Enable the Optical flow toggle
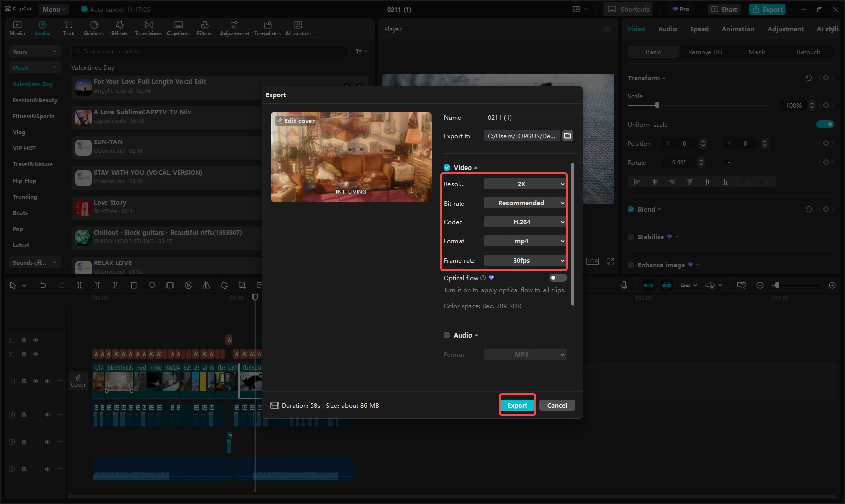This screenshot has height=504, width=845. pos(557,277)
